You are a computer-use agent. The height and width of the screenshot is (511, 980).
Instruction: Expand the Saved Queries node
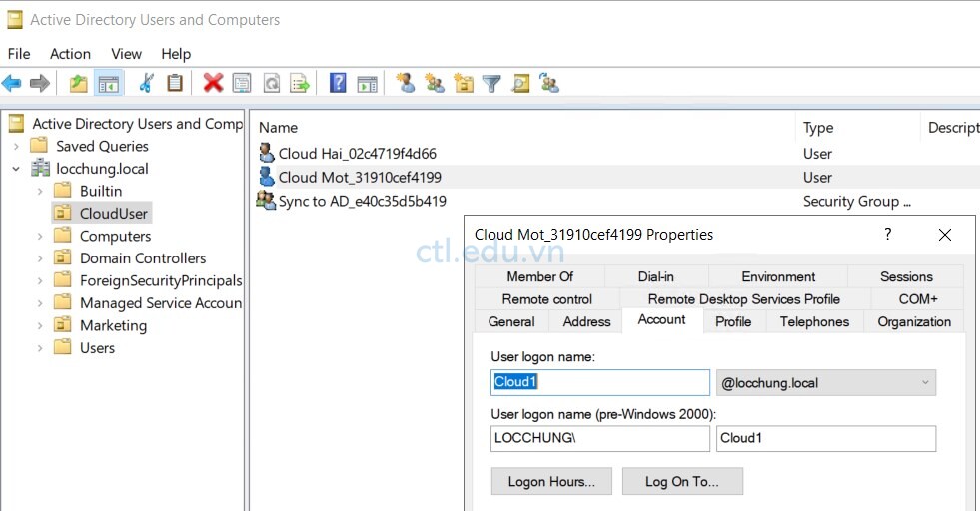pyautogui.click(x=16, y=146)
